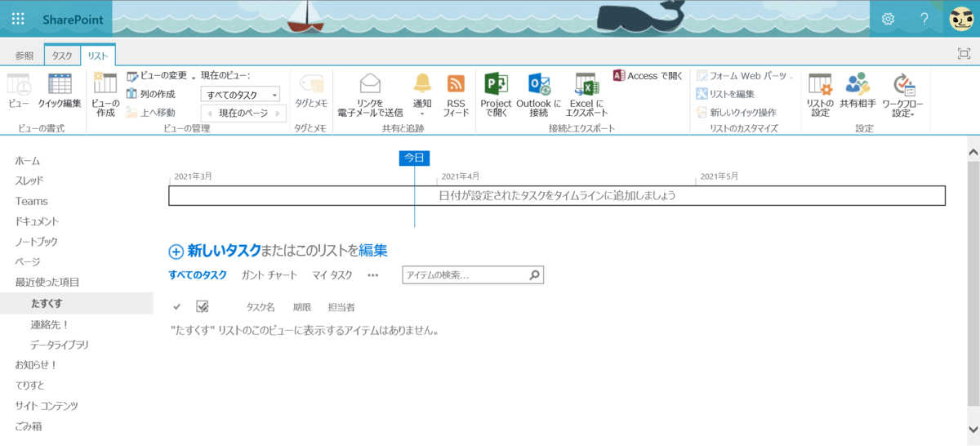Open the settings gear icon
Screen dimensions: 980x446
point(888,18)
